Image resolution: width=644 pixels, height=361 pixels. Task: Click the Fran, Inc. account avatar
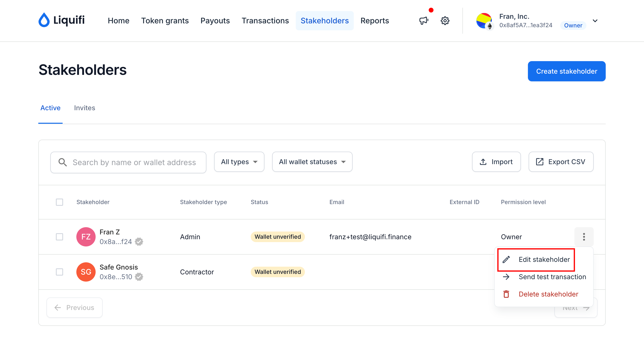pyautogui.click(x=484, y=21)
